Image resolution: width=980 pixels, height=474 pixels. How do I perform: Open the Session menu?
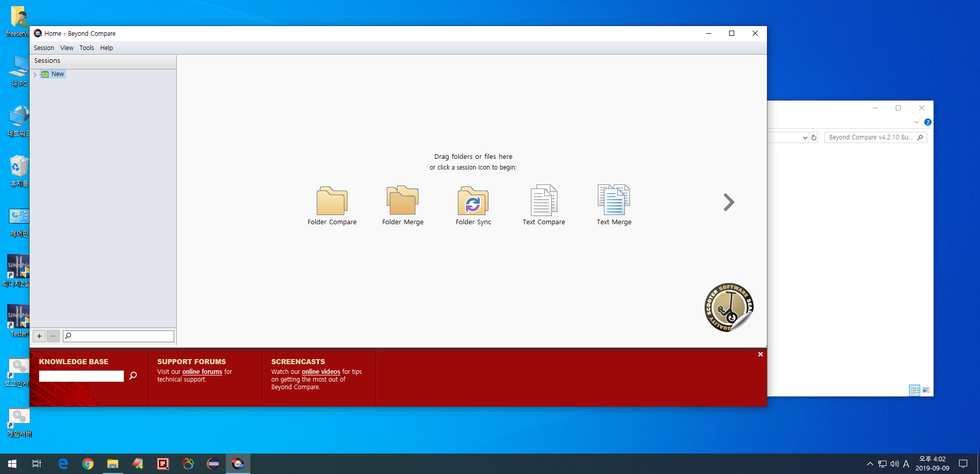(44, 48)
